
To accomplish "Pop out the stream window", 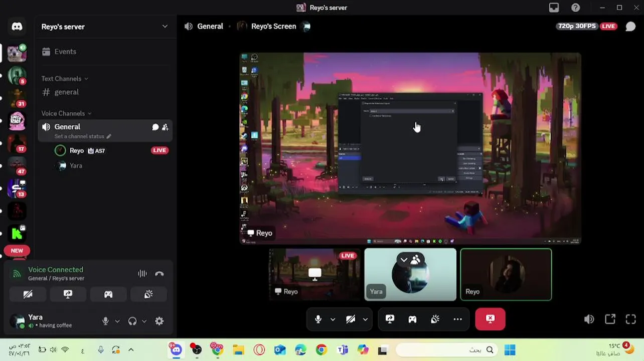I will 610,319.
